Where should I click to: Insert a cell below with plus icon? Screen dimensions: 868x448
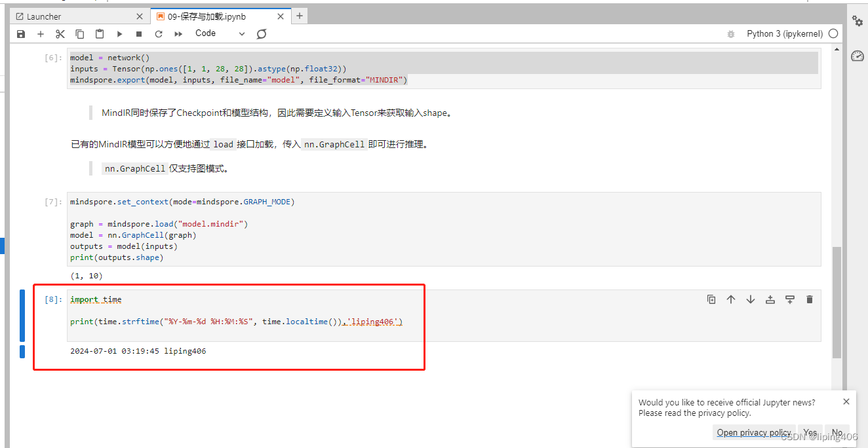pyautogui.click(x=41, y=34)
